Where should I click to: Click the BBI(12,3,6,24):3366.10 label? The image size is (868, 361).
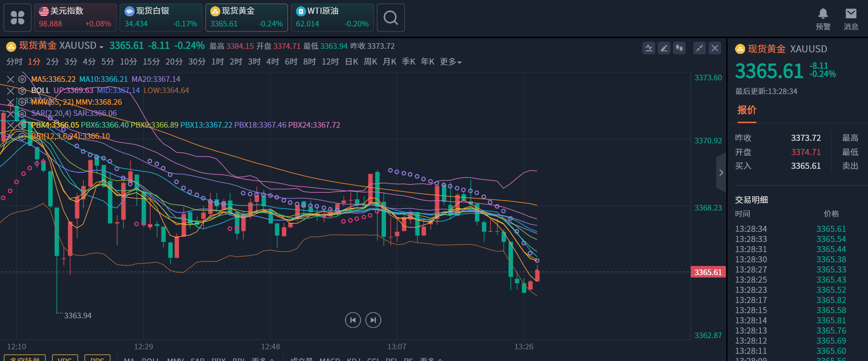[x=71, y=136]
